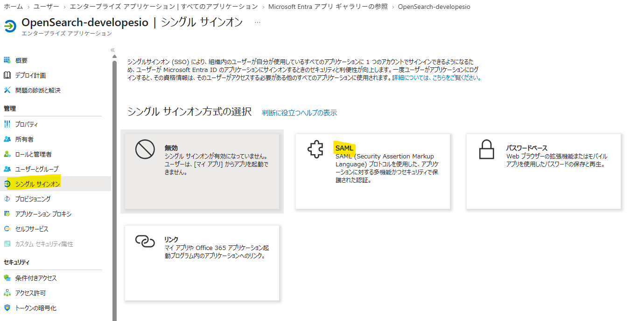The height and width of the screenshot is (321, 644).
Task: Go to Microsoft Entra アプリ ギャラリーの参照 breadcrumb
Action: (328, 7)
